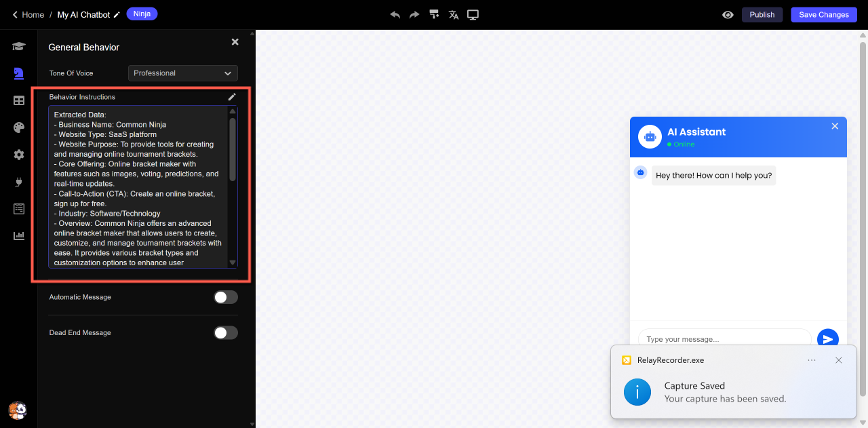
Task: Click the 'Type your message...' chat input
Action: click(724, 338)
